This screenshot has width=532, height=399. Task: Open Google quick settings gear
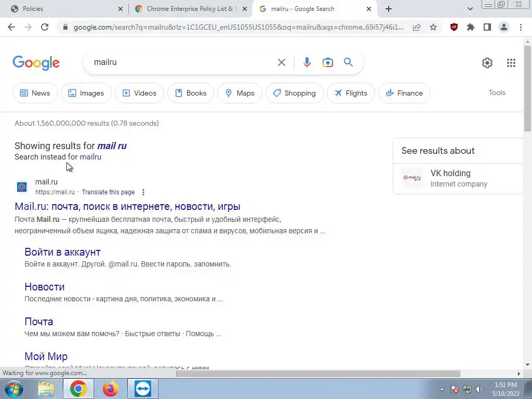click(487, 63)
